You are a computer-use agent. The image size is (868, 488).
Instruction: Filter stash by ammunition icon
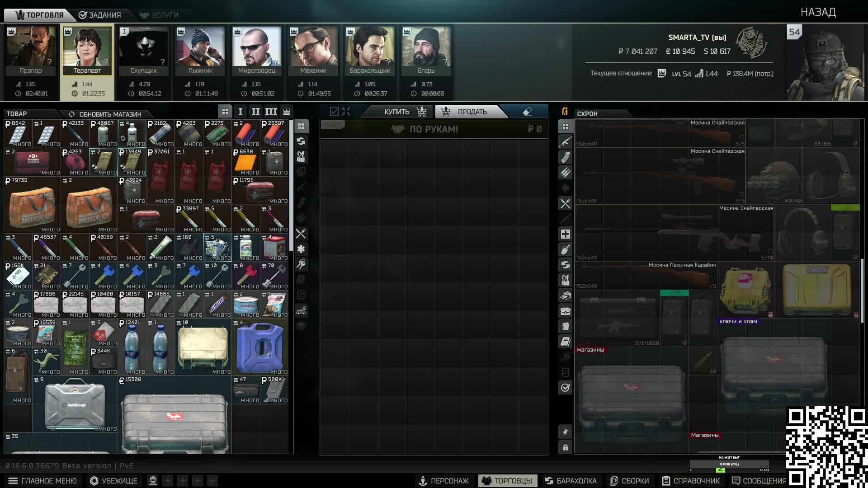coord(565,173)
